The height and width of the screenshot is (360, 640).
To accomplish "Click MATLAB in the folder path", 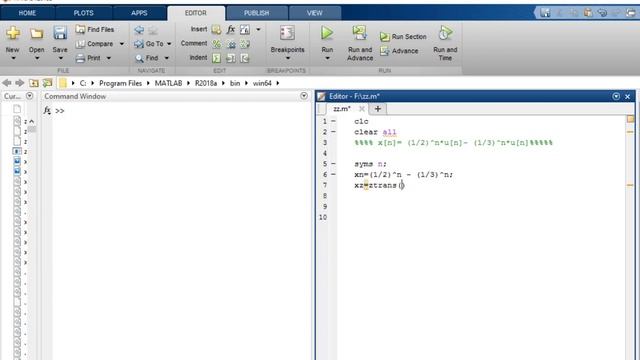I will click(168, 83).
